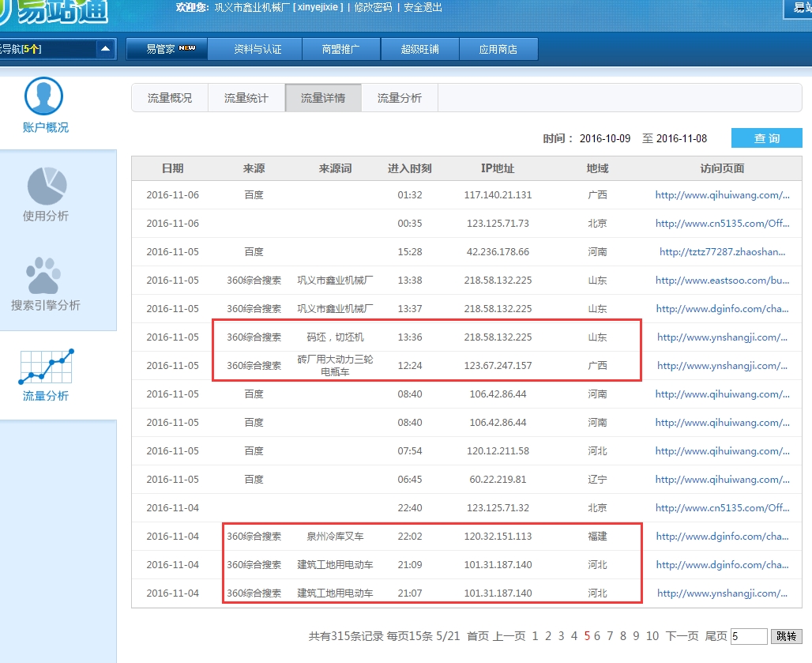Switch to the 流量概况 tab
The image size is (812, 663).
point(169,98)
